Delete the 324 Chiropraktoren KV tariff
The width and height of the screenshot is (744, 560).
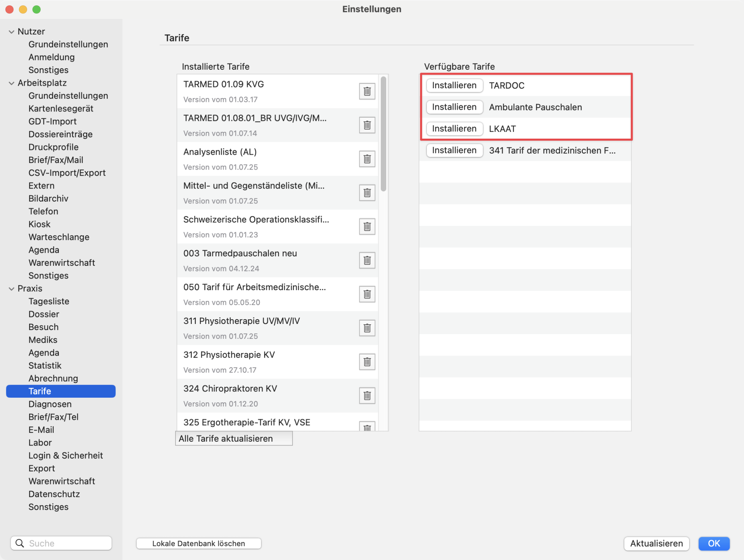coord(367,395)
